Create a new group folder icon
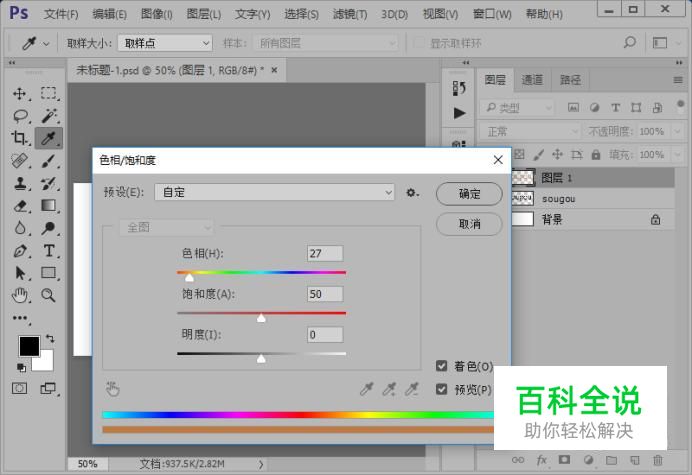Viewport: 692px width, 475px height. (x=611, y=460)
